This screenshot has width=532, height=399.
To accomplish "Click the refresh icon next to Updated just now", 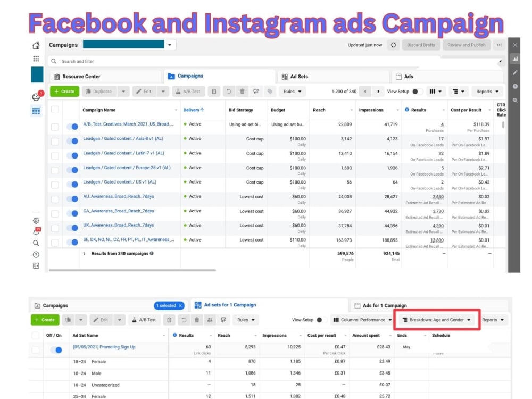I will 393,45.
